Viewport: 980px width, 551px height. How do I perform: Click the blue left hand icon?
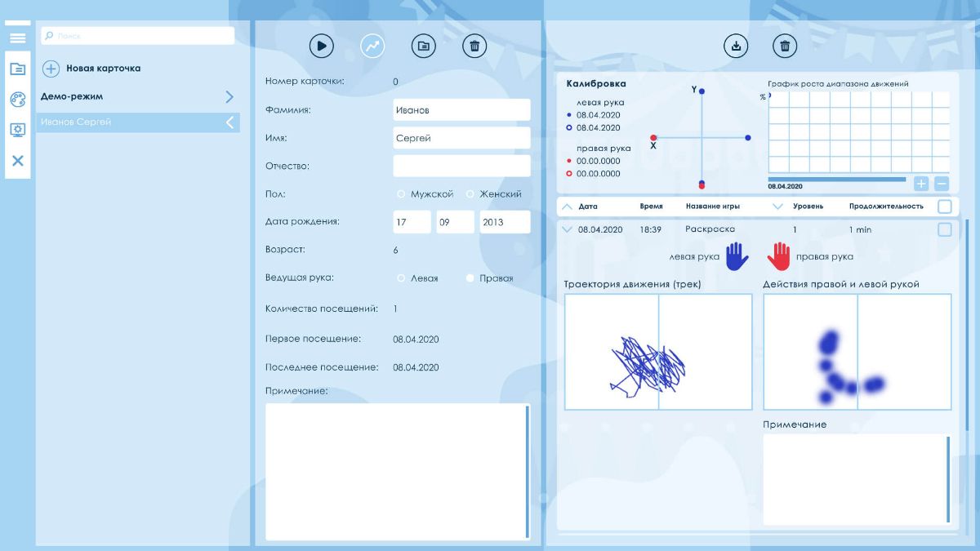pyautogui.click(x=737, y=256)
